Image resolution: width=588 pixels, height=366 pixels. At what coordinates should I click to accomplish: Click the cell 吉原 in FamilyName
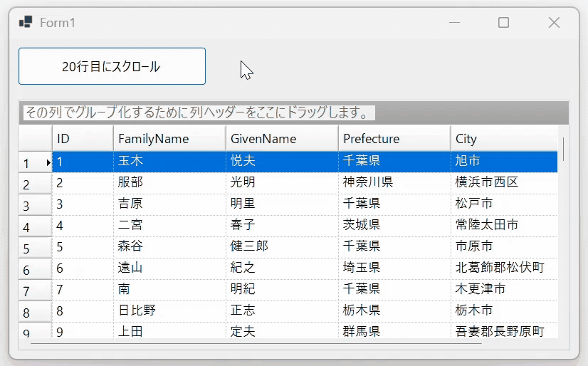click(x=169, y=205)
